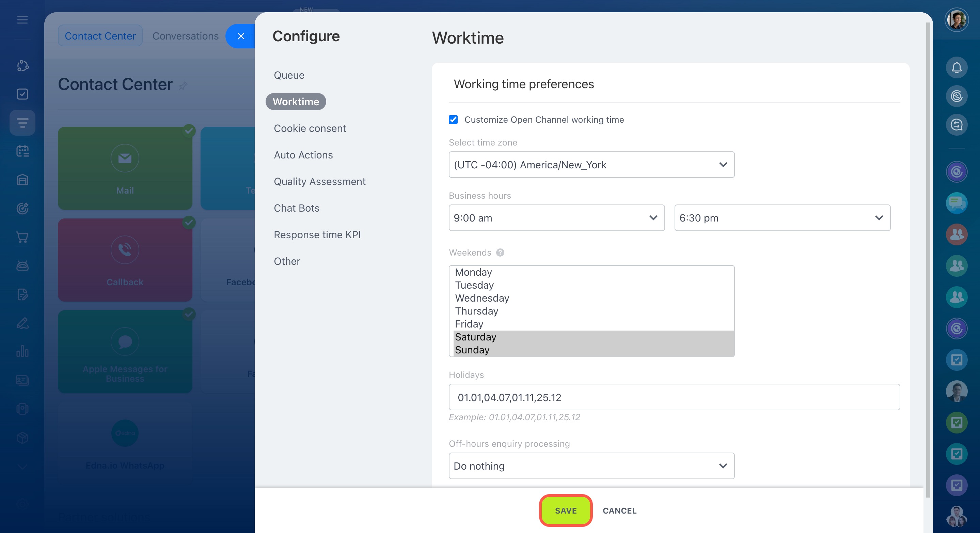The image size is (980, 533).
Task: Open the building icon in left sidebar
Action: click(x=22, y=180)
